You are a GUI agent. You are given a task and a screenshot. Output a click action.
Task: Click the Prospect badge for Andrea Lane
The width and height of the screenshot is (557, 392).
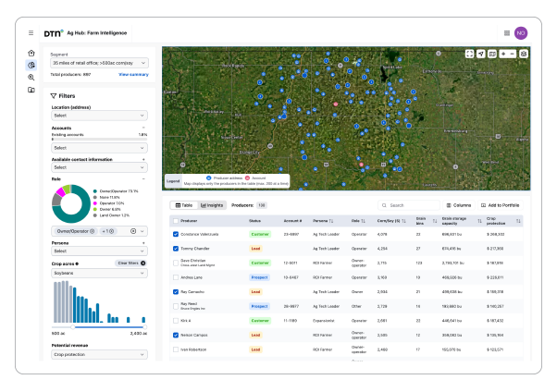259,277
